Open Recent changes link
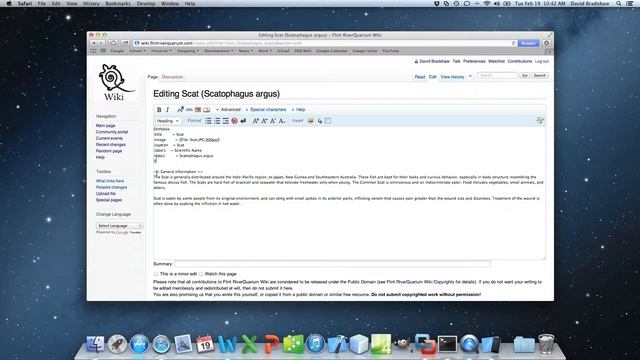The width and height of the screenshot is (640, 360). click(x=111, y=144)
